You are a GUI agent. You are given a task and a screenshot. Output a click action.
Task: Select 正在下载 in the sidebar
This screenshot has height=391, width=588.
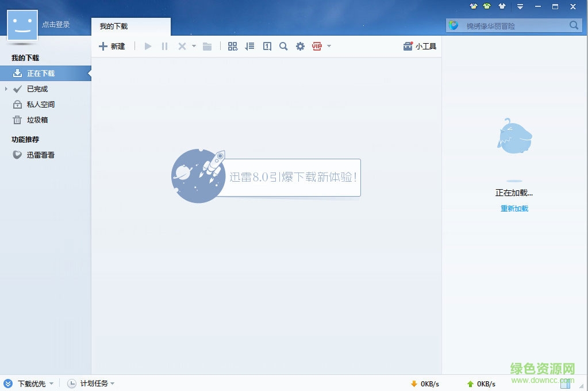40,73
